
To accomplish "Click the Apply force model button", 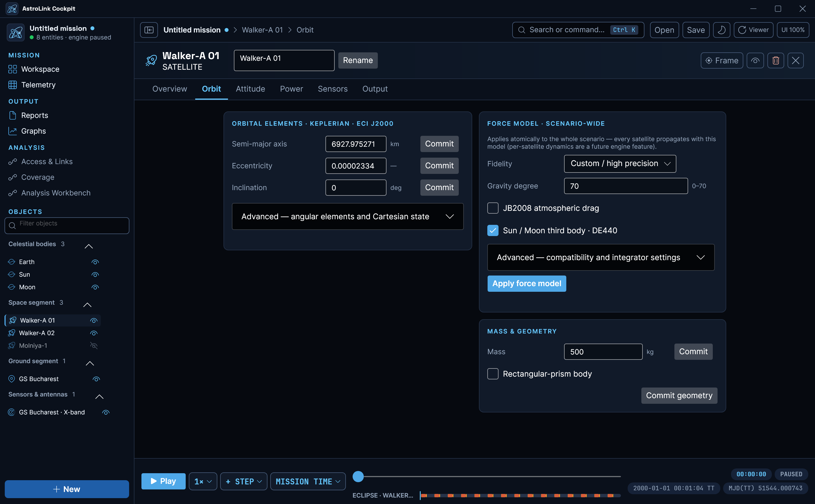I will pos(527,283).
